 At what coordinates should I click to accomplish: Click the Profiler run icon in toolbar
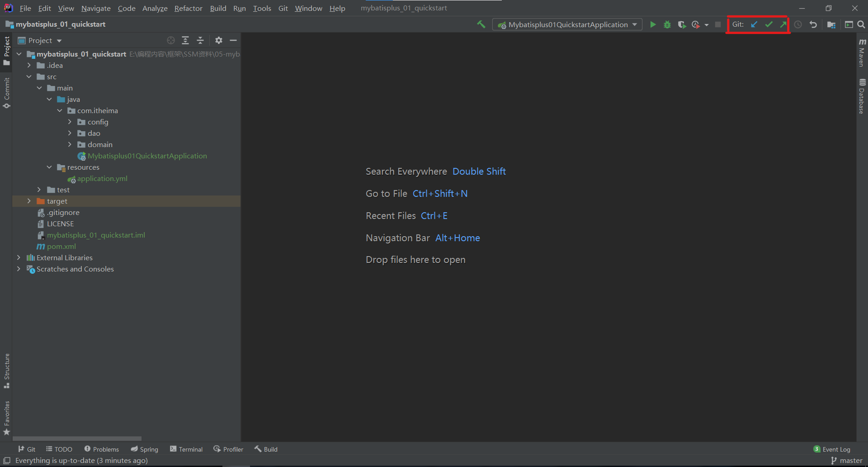(696, 24)
